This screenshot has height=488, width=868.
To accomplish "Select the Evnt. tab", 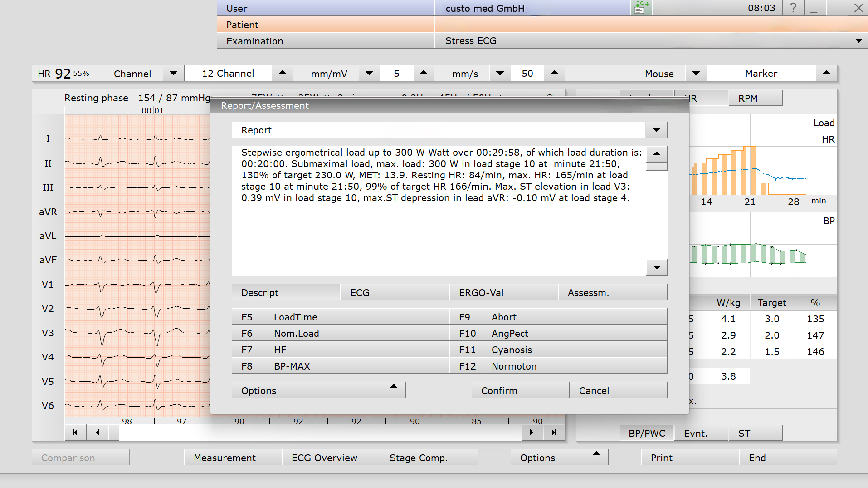I will (x=701, y=433).
